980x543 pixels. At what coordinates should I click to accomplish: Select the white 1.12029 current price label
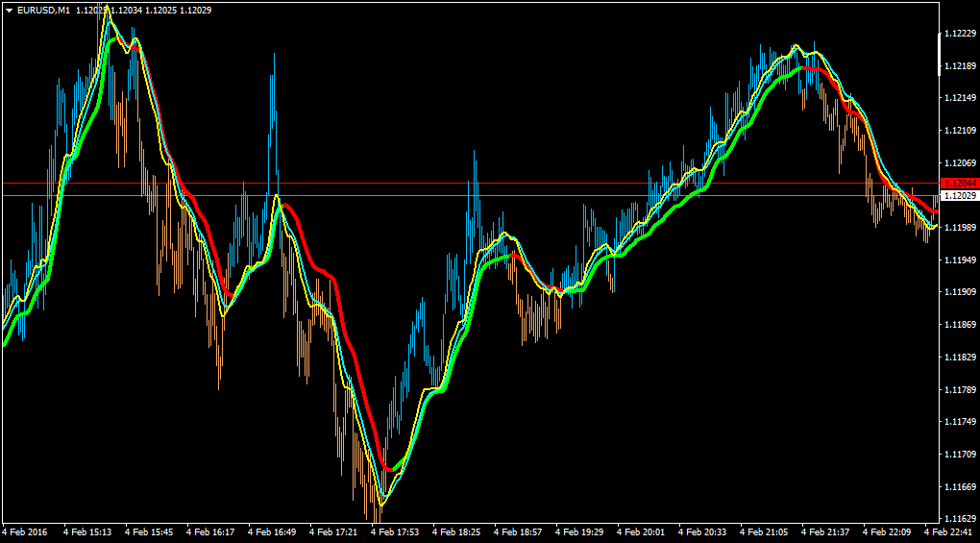[x=960, y=196]
